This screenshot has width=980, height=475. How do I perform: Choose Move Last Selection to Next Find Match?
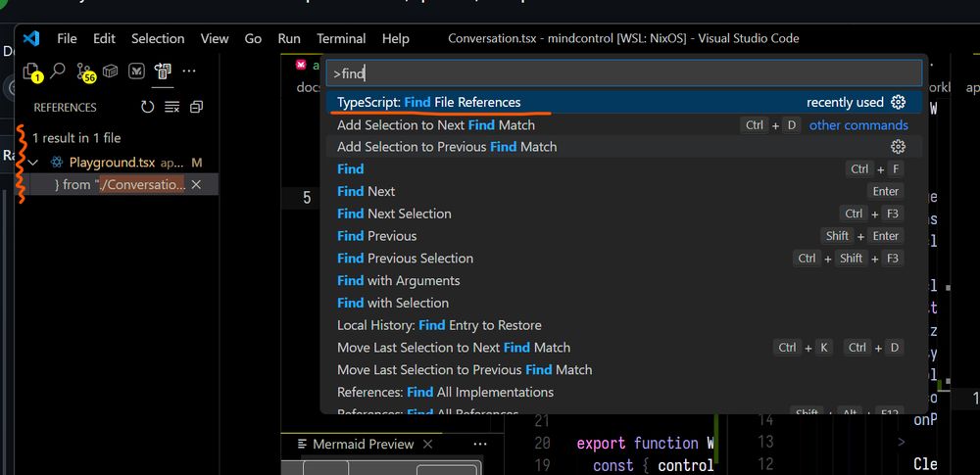click(623, 348)
